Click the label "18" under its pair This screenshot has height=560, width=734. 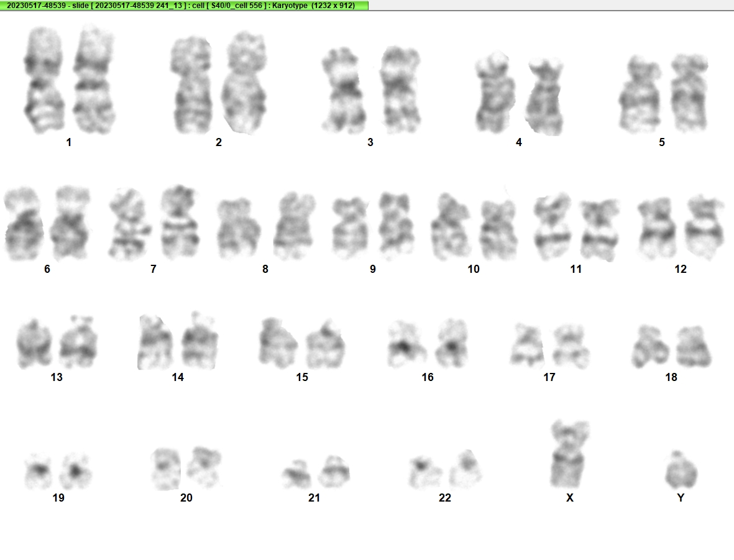click(671, 377)
